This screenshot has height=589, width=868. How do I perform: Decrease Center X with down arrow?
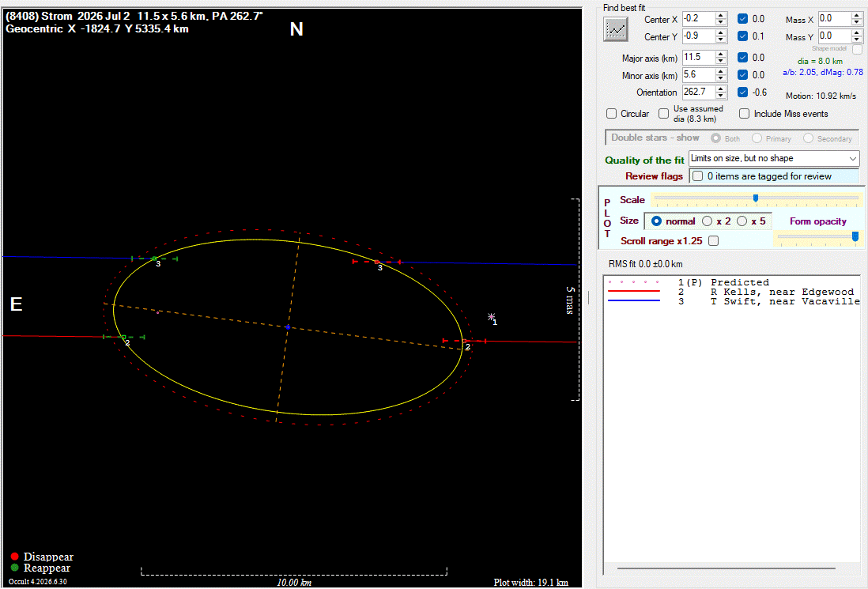click(x=721, y=22)
